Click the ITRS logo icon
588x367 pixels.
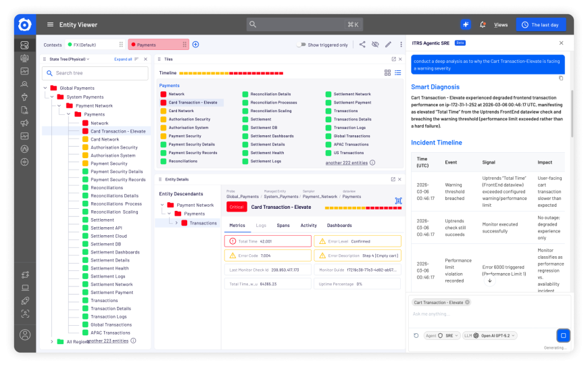point(25,25)
